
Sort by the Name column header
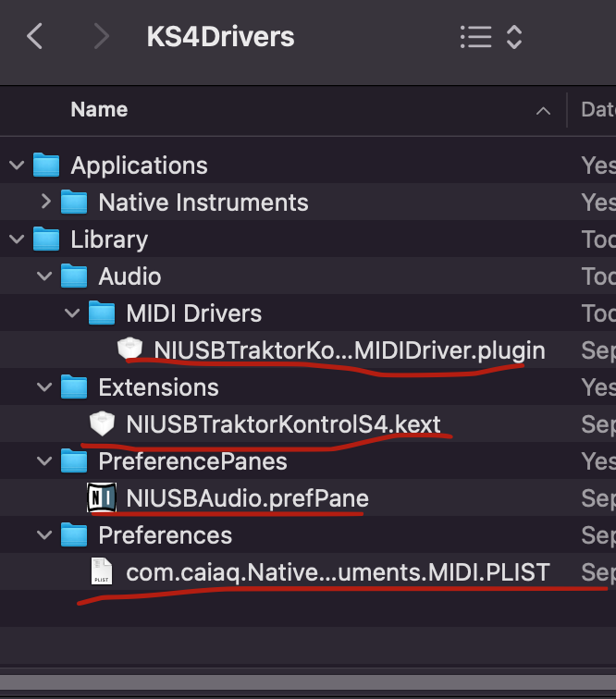tap(99, 110)
